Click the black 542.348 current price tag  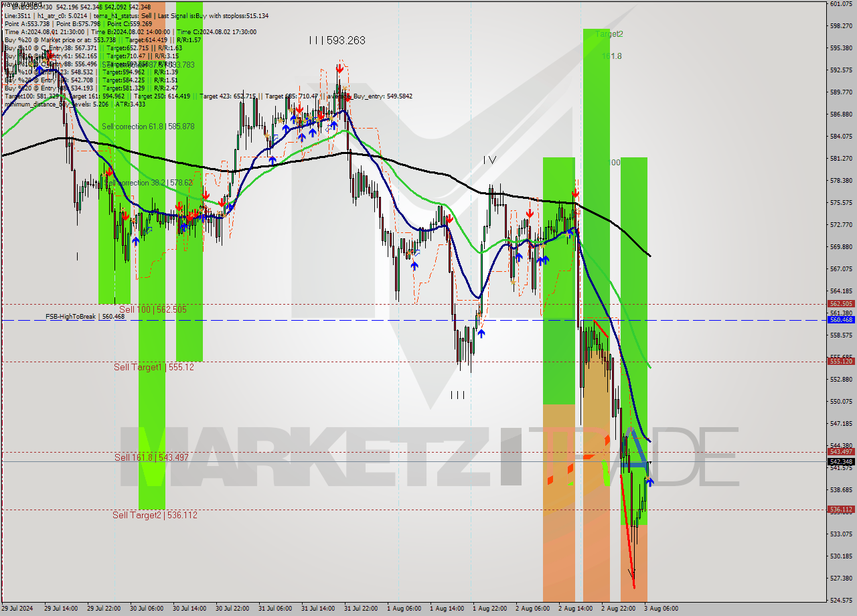pos(841,461)
